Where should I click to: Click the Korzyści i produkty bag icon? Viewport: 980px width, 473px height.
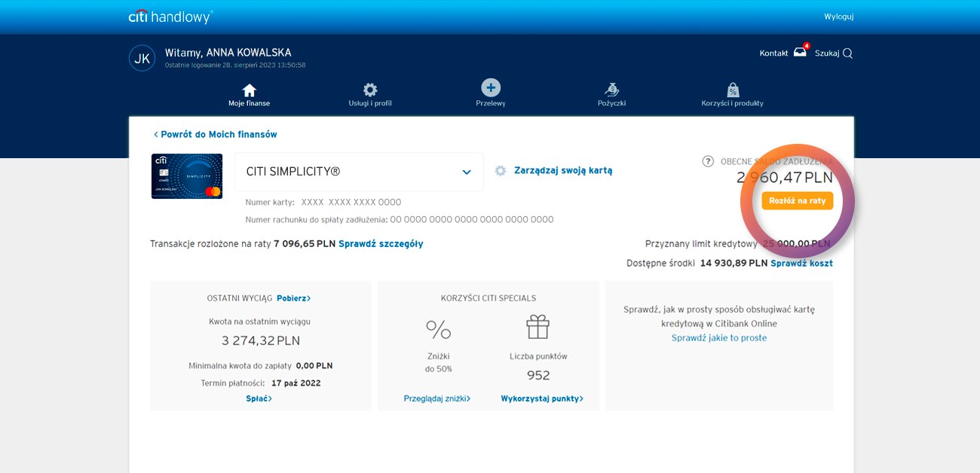pyautogui.click(x=733, y=90)
